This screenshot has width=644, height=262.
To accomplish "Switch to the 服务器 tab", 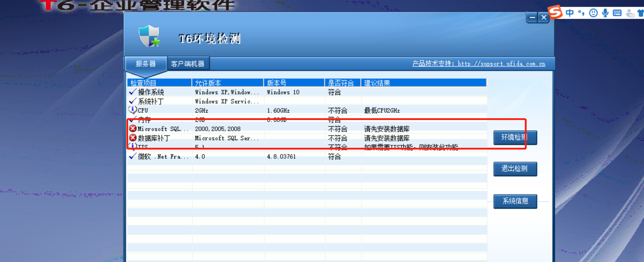I will (146, 64).
